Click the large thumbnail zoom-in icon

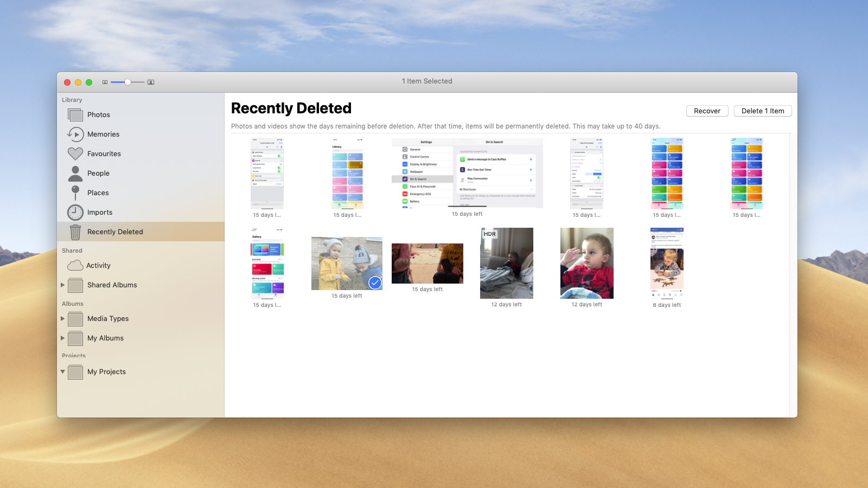151,82
